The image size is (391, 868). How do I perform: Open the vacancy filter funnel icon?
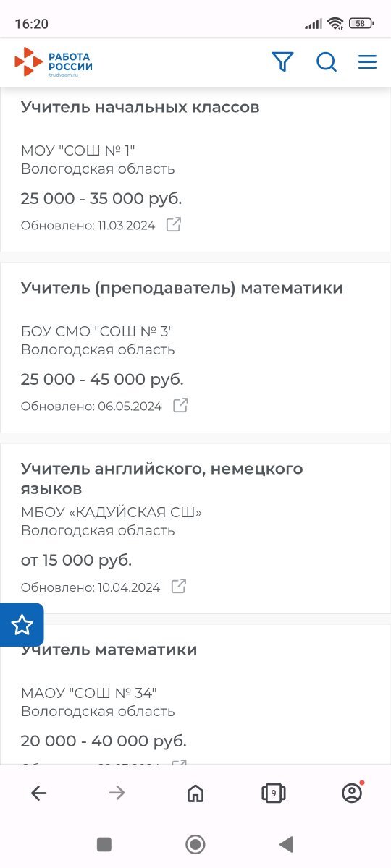(x=282, y=62)
